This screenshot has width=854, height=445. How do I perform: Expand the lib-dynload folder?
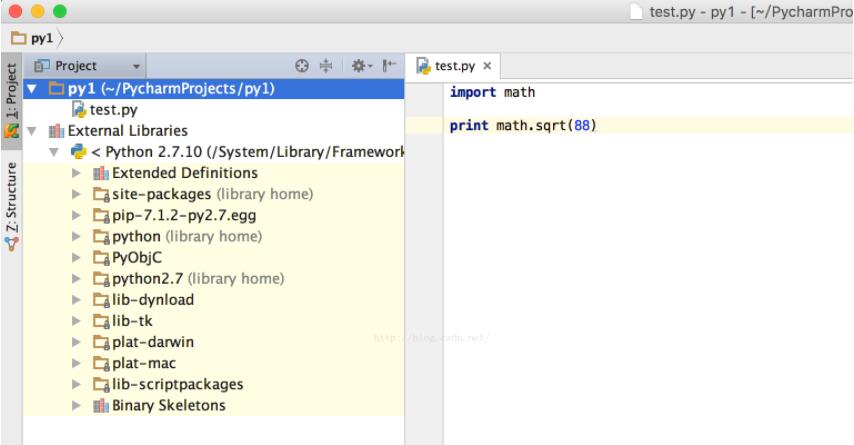(76, 300)
